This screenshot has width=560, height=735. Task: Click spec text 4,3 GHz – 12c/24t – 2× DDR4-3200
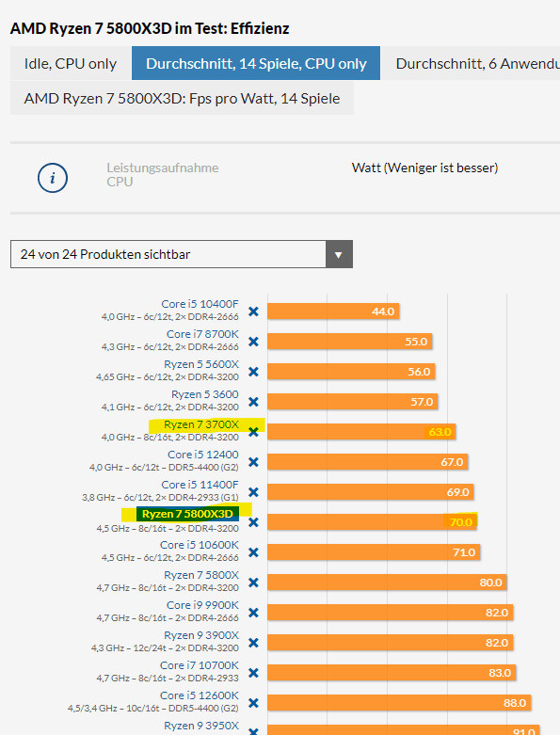coord(165,647)
